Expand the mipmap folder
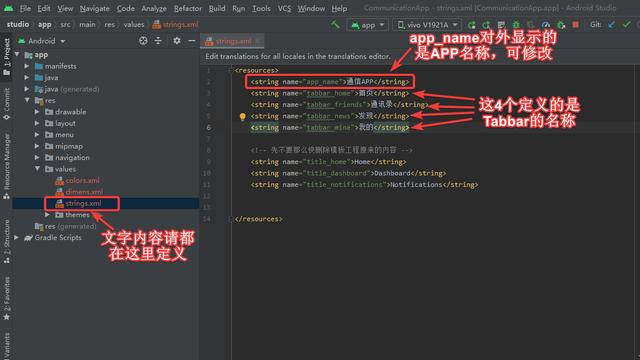Viewport: 640px width, 360px height. [x=37, y=146]
